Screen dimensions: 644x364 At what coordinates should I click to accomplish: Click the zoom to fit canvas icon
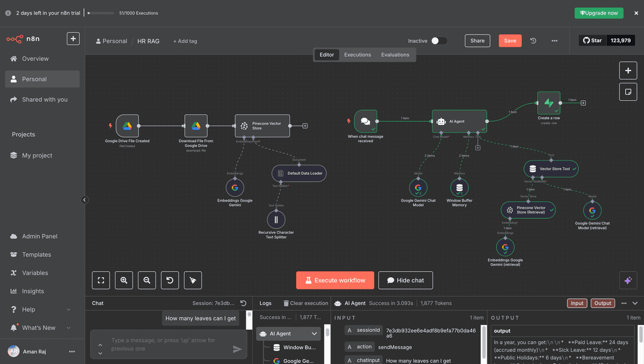pyautogui.click(x=101, y=280)
